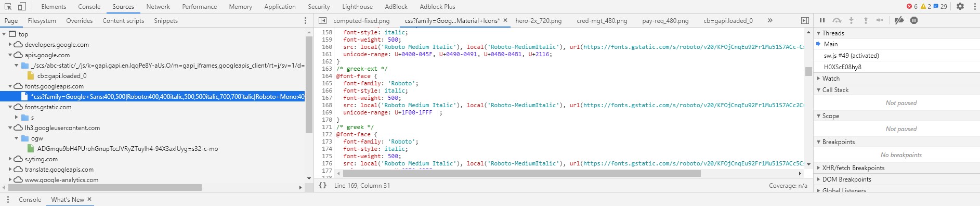Close the What's New drawer tab

(x=89, y=199)
